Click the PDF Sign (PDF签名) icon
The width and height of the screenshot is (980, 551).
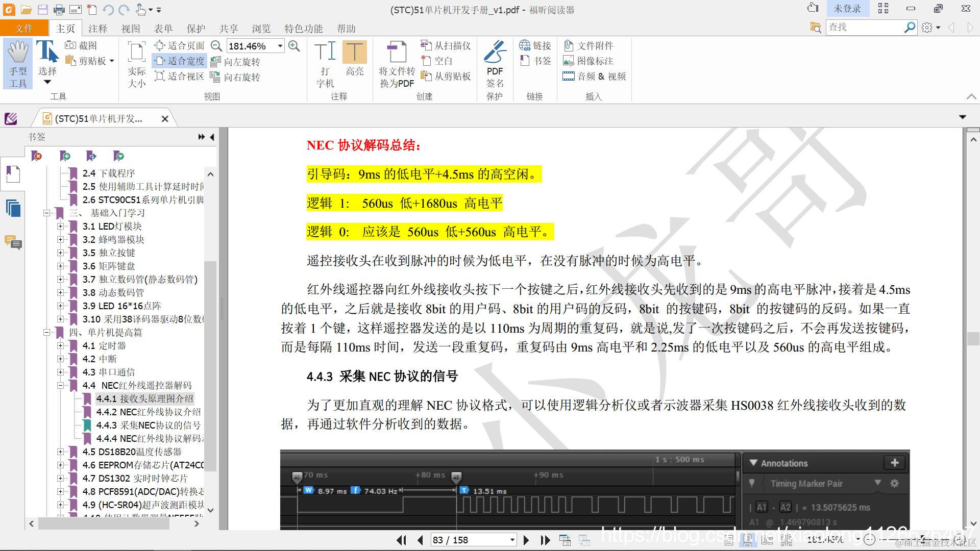(x=494, y=52)
